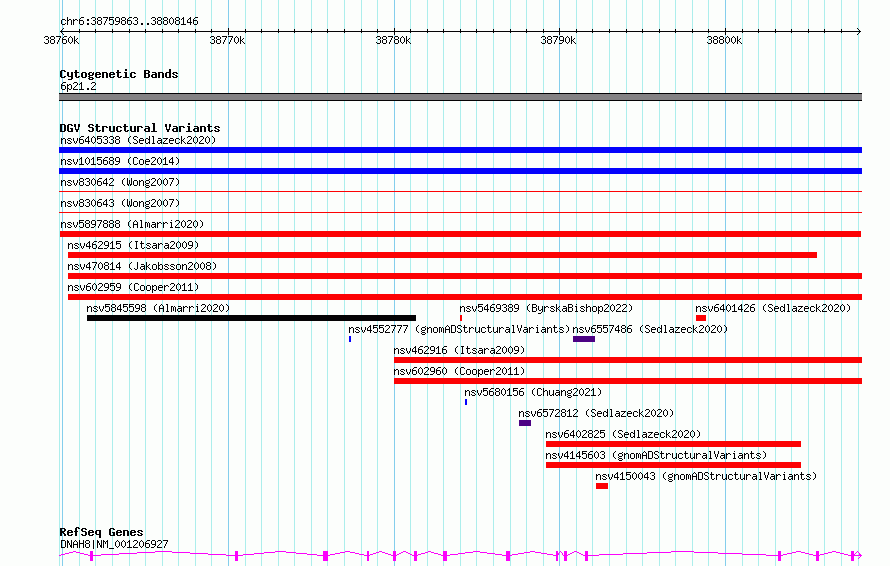Click the DNAH8|NM_001206927 gene label

[114, 544]
